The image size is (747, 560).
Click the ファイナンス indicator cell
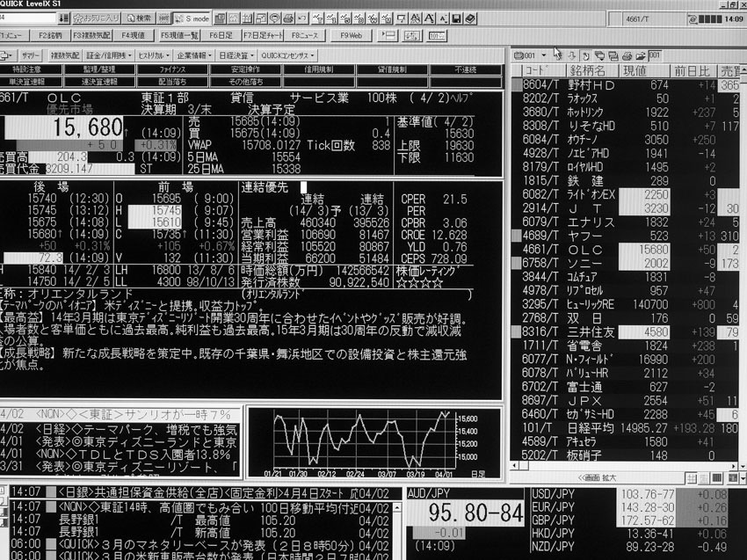pyautogui.click(x=172, y=69)
